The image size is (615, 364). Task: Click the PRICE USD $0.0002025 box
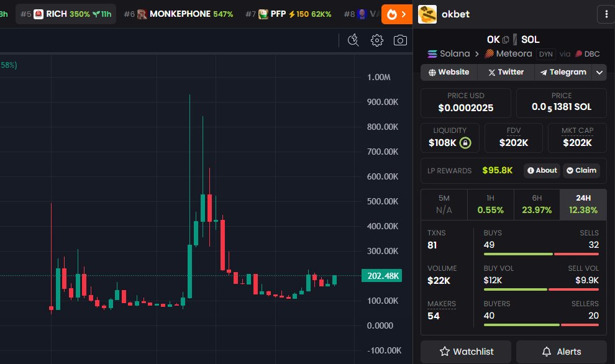(x=465, y=102)
